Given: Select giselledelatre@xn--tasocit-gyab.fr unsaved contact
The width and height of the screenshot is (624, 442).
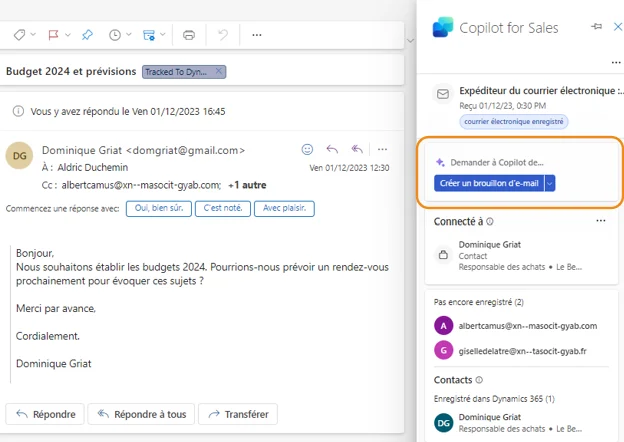Looking at the screenshot, I should tap(523, 351).
